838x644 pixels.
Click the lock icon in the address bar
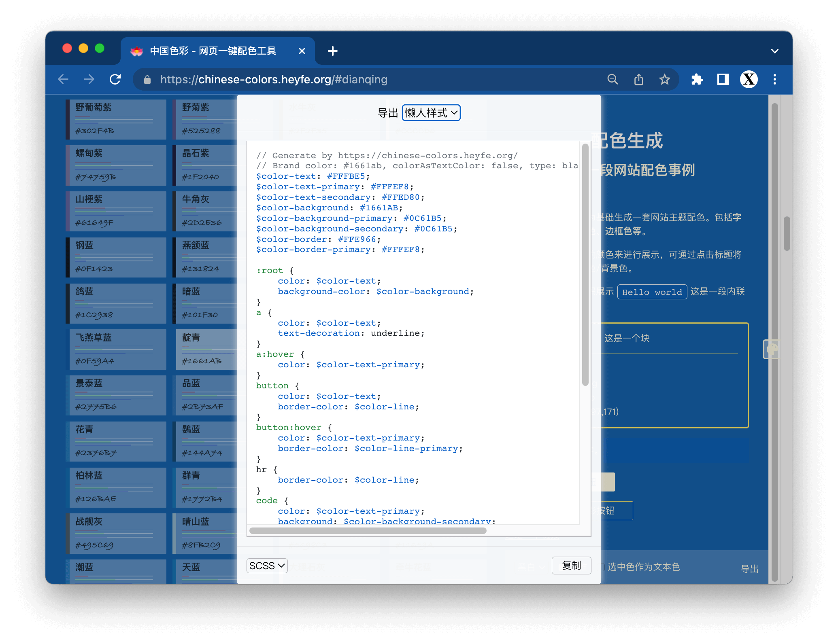pos(147,80)
